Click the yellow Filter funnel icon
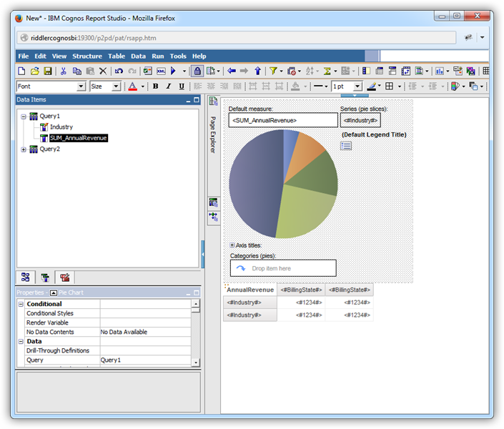The height and width of the screenshot is (429, 504). 273,71
